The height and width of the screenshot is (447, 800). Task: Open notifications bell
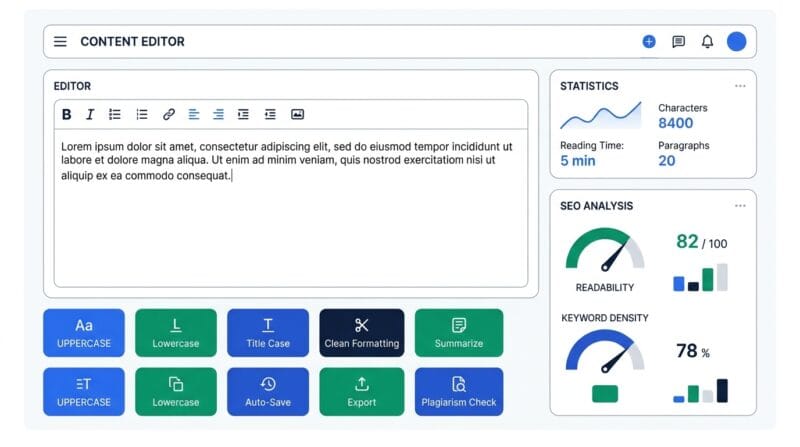point(707,41)
